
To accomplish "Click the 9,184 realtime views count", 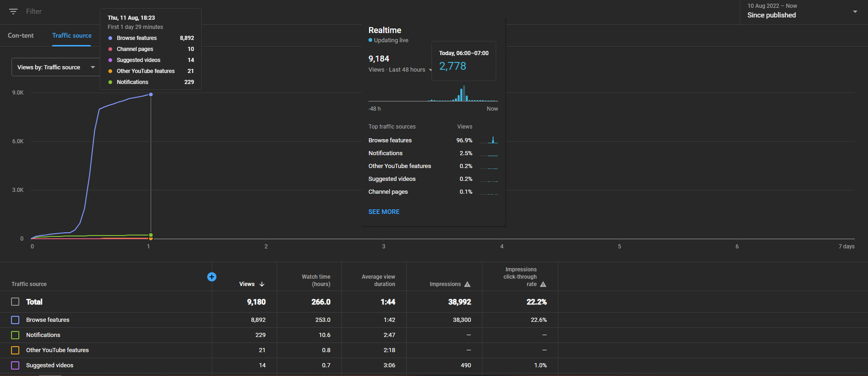I will [x=379, y=59].
